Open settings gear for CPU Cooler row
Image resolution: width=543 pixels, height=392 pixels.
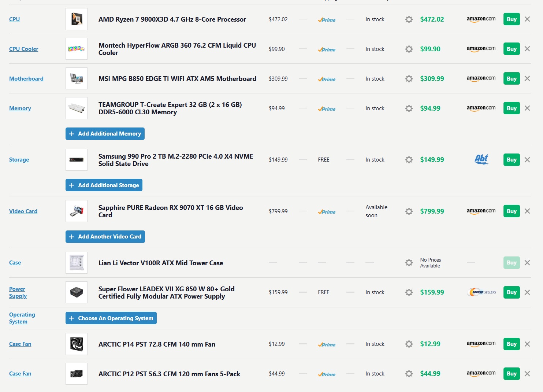point(409,49)
